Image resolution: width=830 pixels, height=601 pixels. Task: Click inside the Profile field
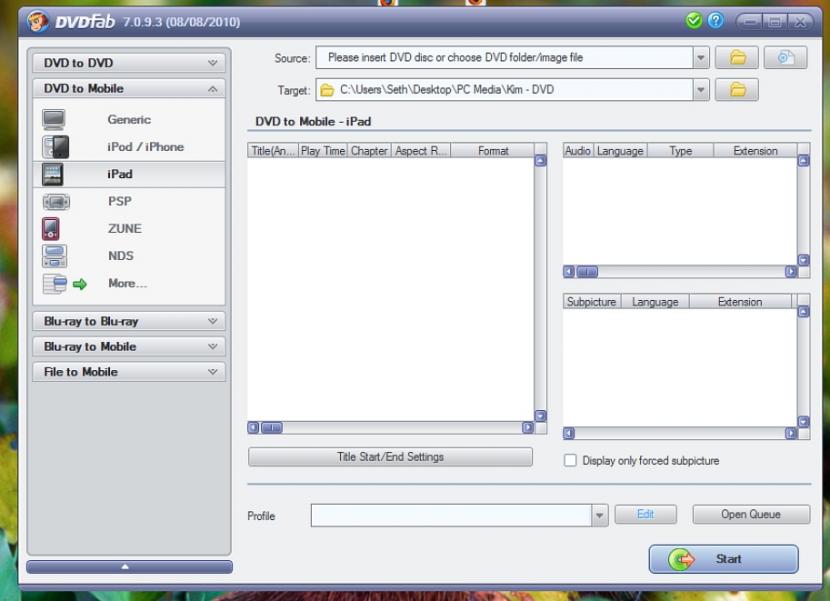coord(451,515)
